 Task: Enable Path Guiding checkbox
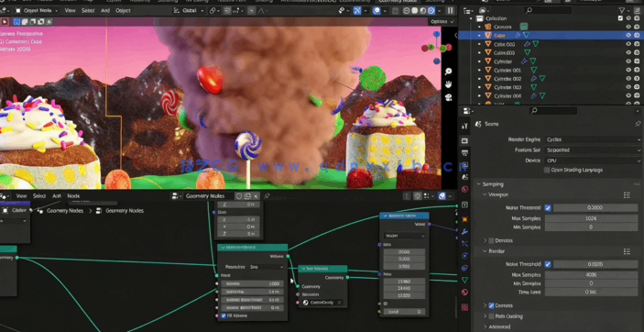491,316
